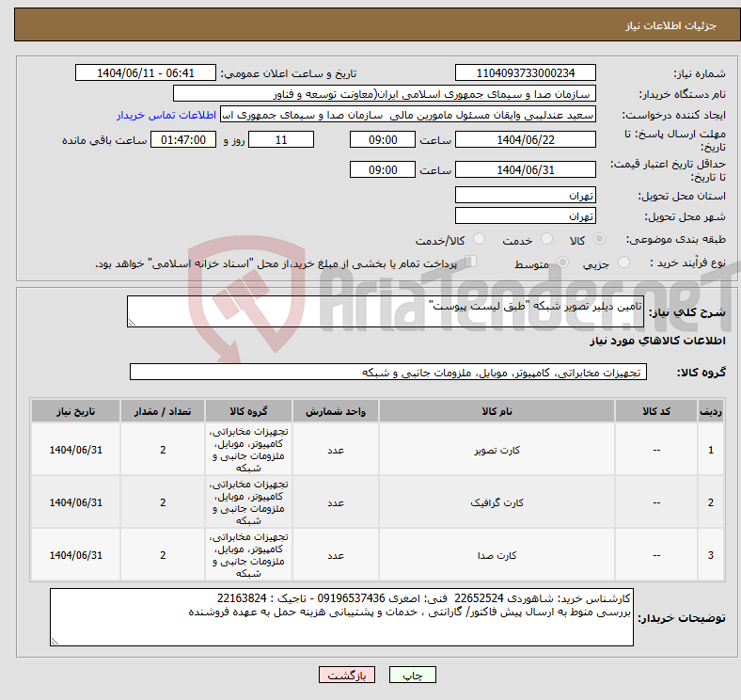Select the کالا radio button

pyautogui.click(x=599, y=239)
